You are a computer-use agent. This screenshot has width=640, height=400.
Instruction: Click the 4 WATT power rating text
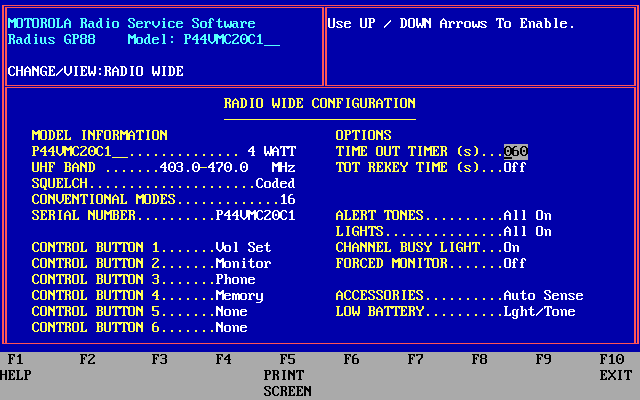271,151
